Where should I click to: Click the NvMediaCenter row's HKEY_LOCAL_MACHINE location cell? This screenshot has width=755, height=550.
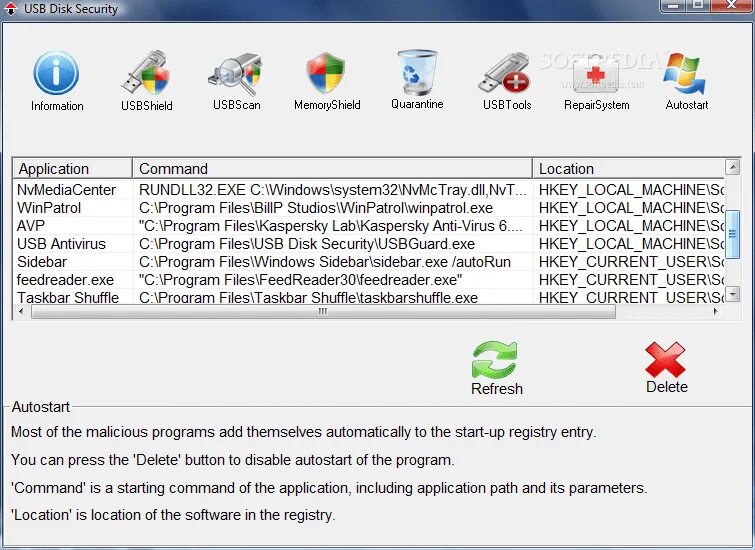coord(631,190)
